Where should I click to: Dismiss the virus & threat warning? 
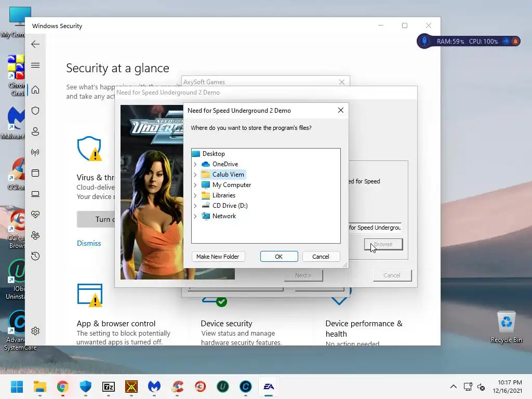[89, 243]
